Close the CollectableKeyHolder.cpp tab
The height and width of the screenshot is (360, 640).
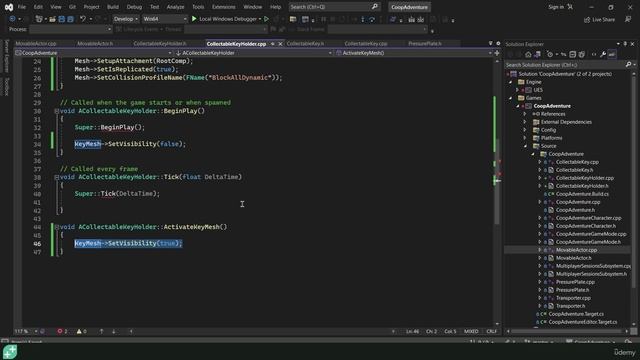280,44
